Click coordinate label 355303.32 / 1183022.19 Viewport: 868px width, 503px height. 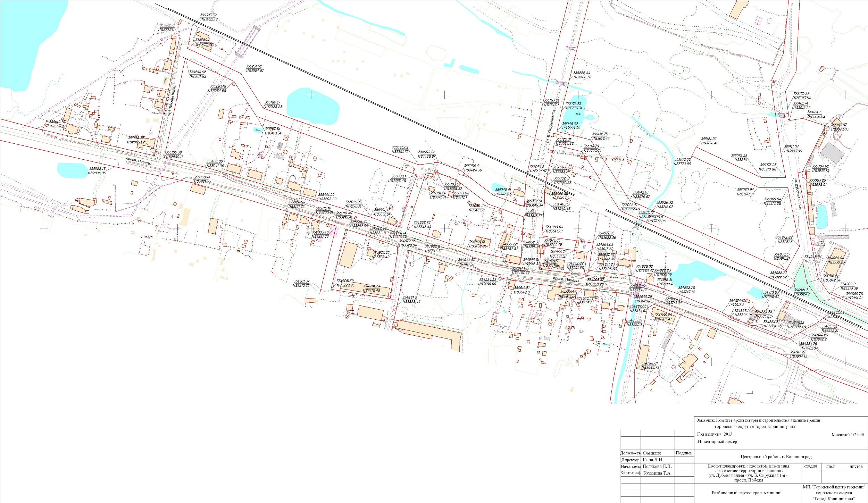click(209, 17)
